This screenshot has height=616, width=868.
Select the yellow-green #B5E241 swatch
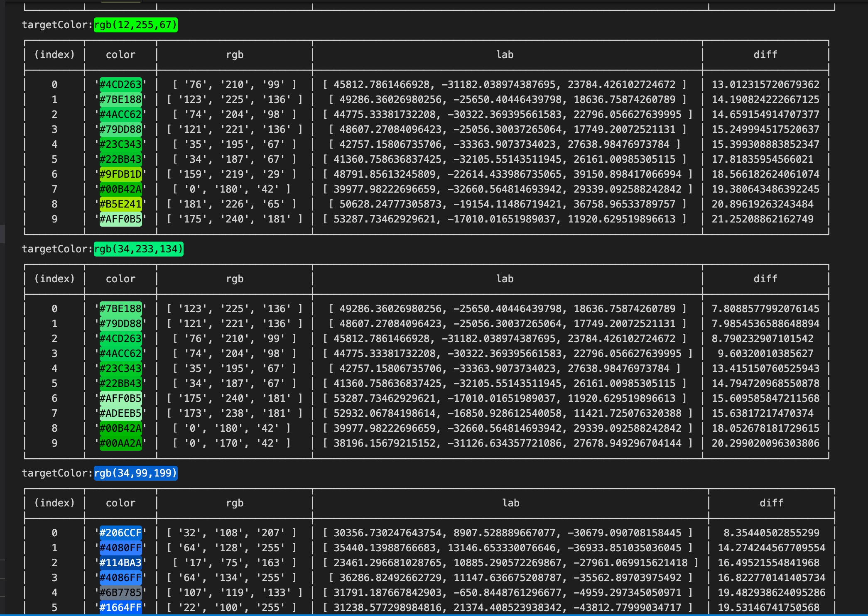[120, 204]
